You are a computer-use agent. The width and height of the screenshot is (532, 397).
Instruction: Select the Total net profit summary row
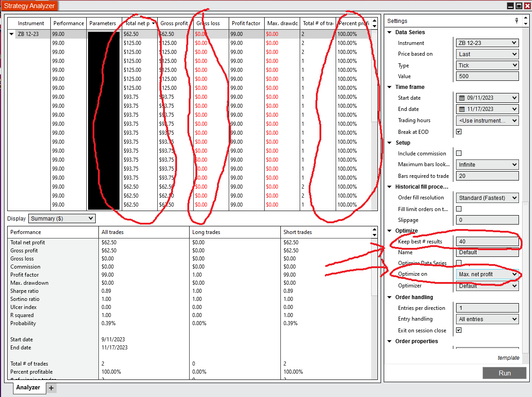190,243
